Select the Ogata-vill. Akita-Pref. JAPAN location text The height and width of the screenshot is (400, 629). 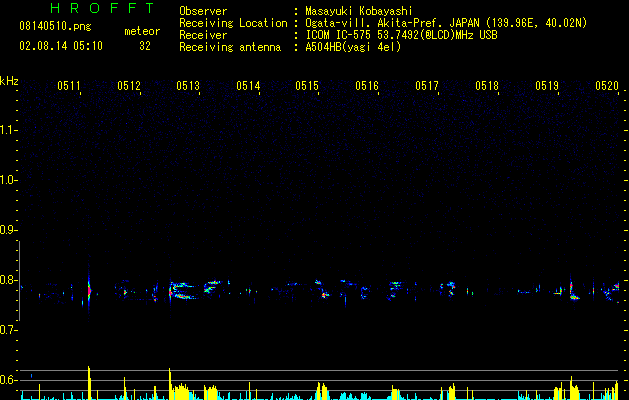[x=446, y=23]
